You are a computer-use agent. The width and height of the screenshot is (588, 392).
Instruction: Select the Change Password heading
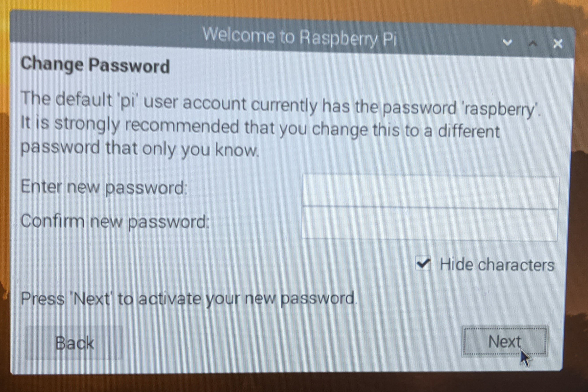coord(95,65)
